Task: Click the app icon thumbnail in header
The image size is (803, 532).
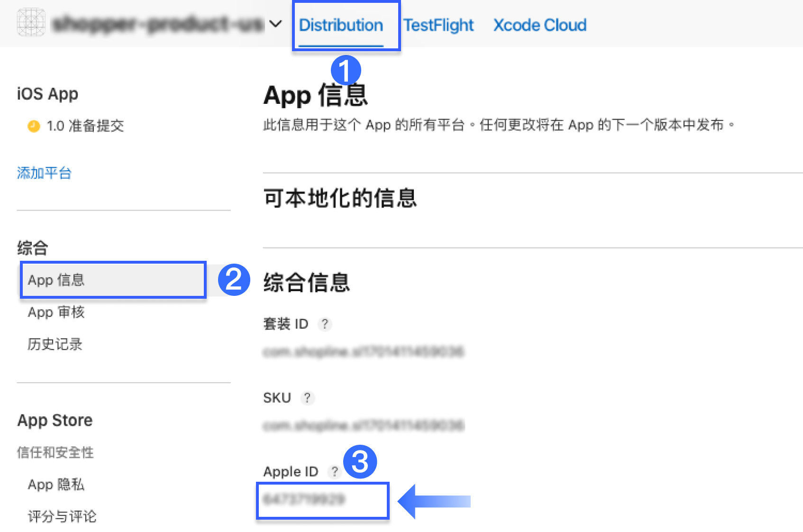Action: coord(31,22)
